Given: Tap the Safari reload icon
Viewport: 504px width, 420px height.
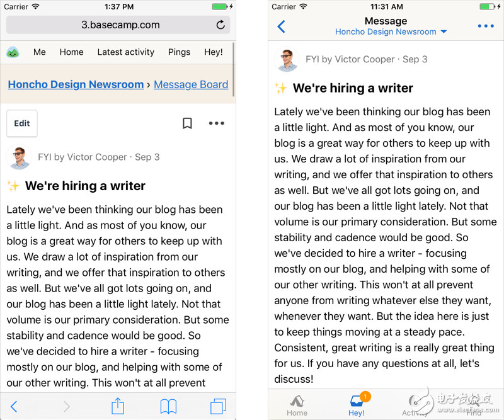Looking at the screenshot, I should [x=220, y=25].
